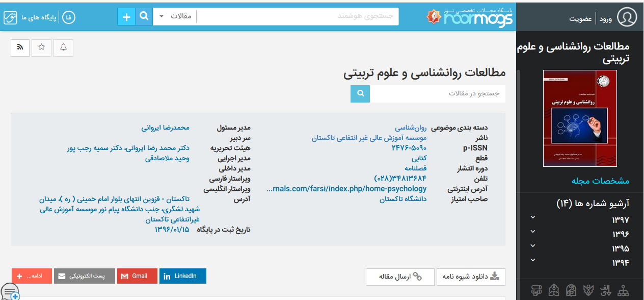Click the plus advanced search icon
644x300 pixels.
[126, 16]
